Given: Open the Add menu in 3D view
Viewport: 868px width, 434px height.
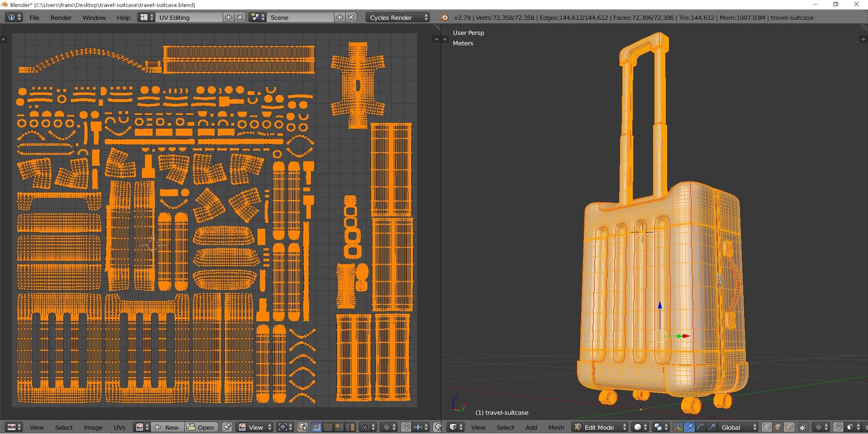Looking at the screenshot, I should click(531, 427).
